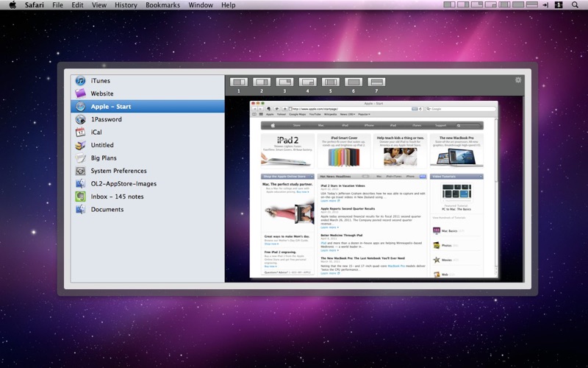Viewport: 588px width, 368px height.
Task: Select "OL2-AppStore-Images" Finder window row
Action: [148, 183]
